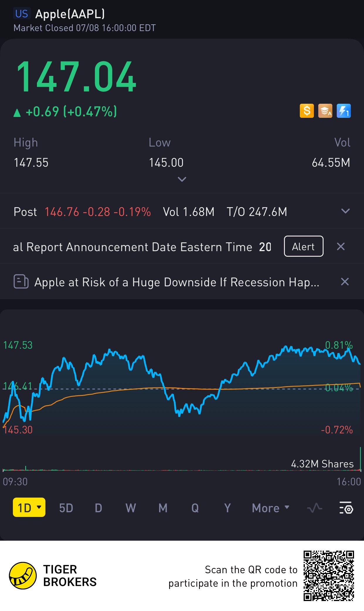The width and height of the screenshot is (364, 611).
Task: Tap the blue intraday price line peak
Action: tap(286, 347)
